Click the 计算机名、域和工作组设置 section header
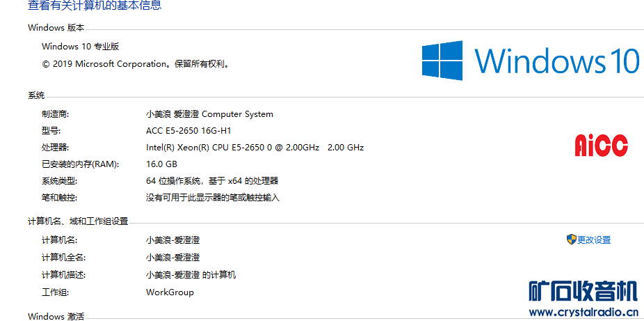The width and height of the screenshot is (644, 321). (x=78, y=221)
